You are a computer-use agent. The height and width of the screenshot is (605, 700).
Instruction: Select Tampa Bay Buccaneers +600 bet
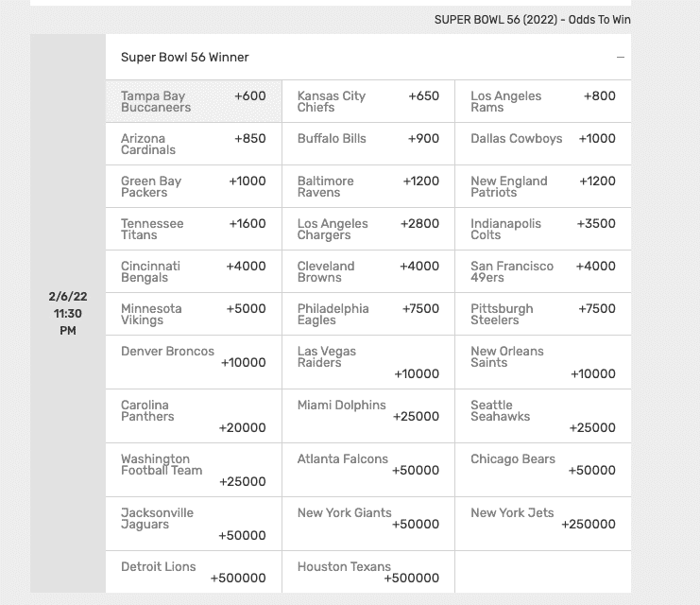coord(194,101)
